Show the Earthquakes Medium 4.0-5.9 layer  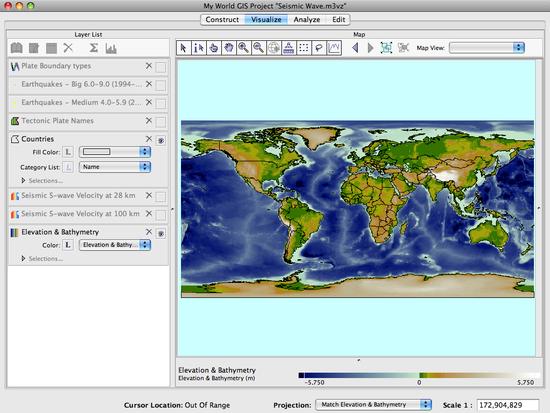[x=161, y=104]
